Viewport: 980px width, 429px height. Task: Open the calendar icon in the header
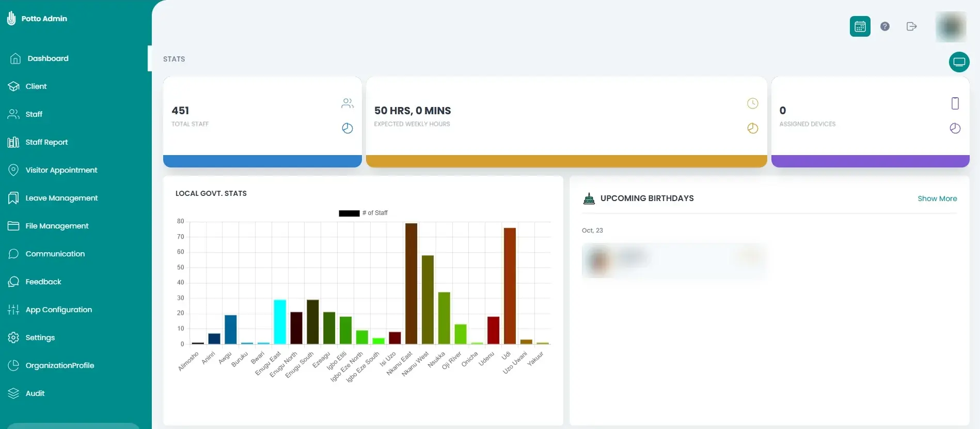[x=860, y=26]
